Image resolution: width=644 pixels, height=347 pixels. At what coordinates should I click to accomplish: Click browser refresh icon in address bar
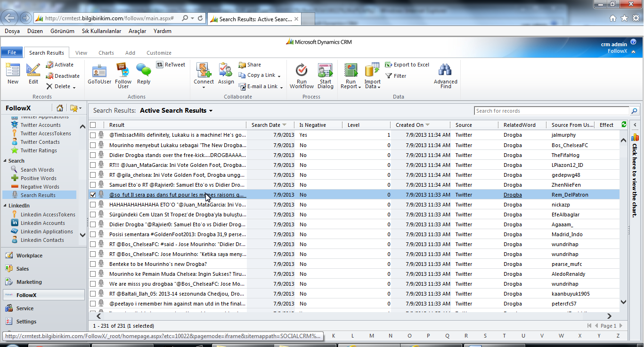(x=201, y=18)
